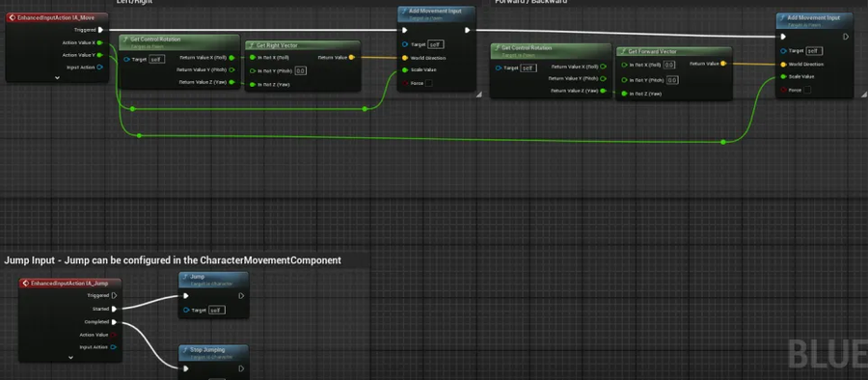Click Return Value X (Roll) pin feeding Get Right Vector
Viewport: 868px width, 380px height.
coord(231,57)
